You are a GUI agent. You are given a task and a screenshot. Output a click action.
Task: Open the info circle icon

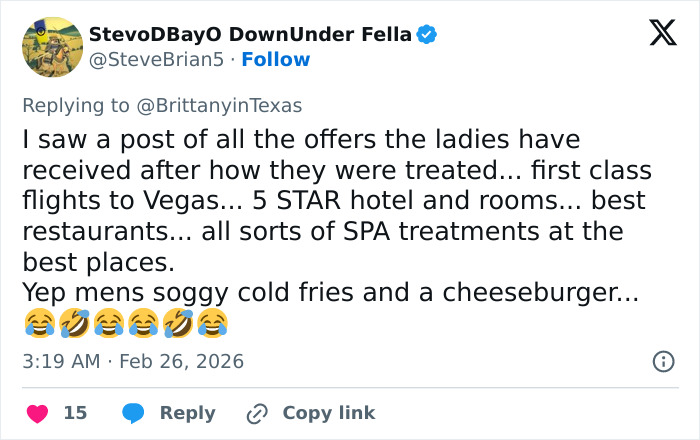pyautogui.click(x=663, y=362)
